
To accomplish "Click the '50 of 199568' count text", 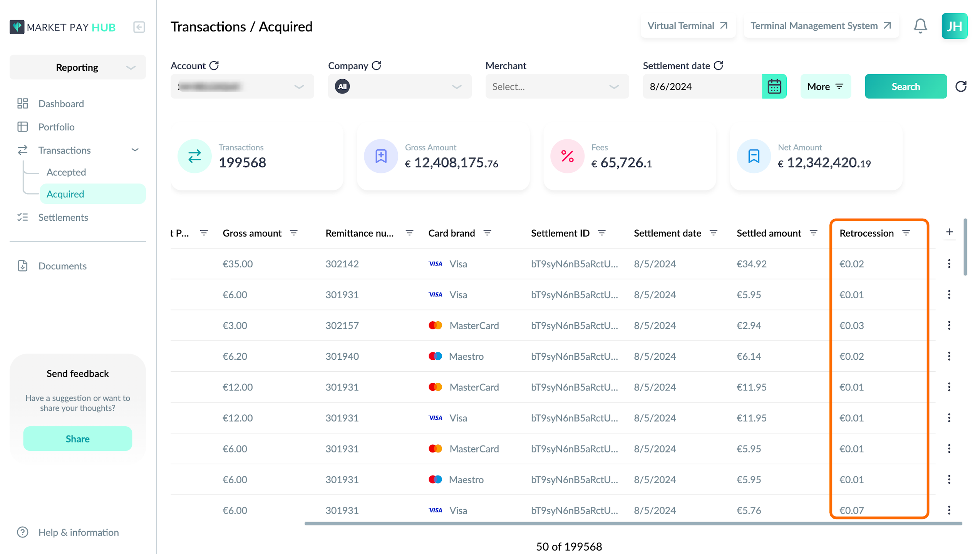I will point(569,546).
